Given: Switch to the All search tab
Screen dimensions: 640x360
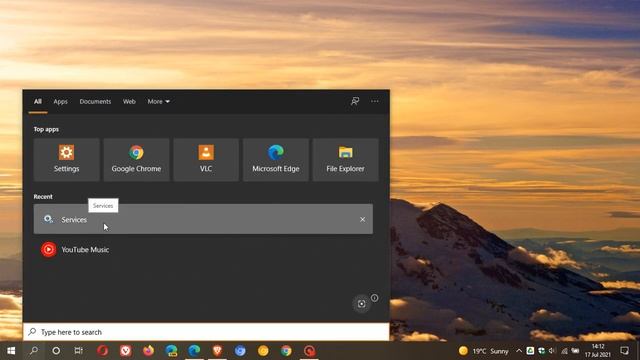Looking at the screenshot, I should pyautogui.click(x=38, y=102).
